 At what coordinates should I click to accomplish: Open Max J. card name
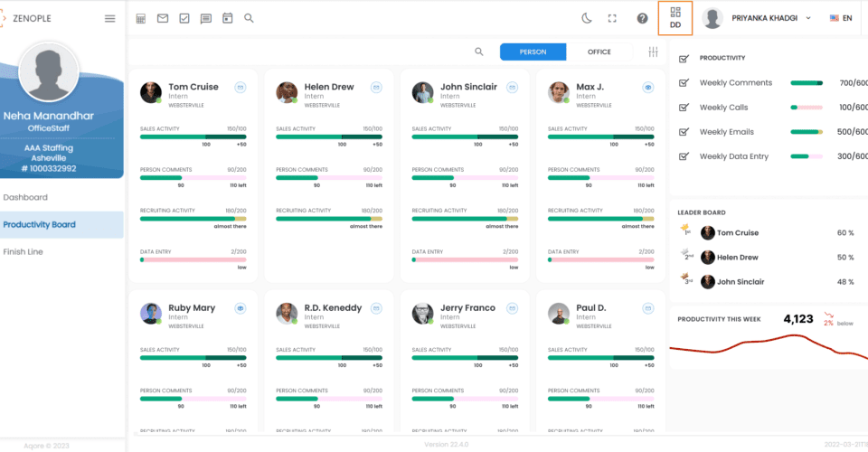point(590,87)
